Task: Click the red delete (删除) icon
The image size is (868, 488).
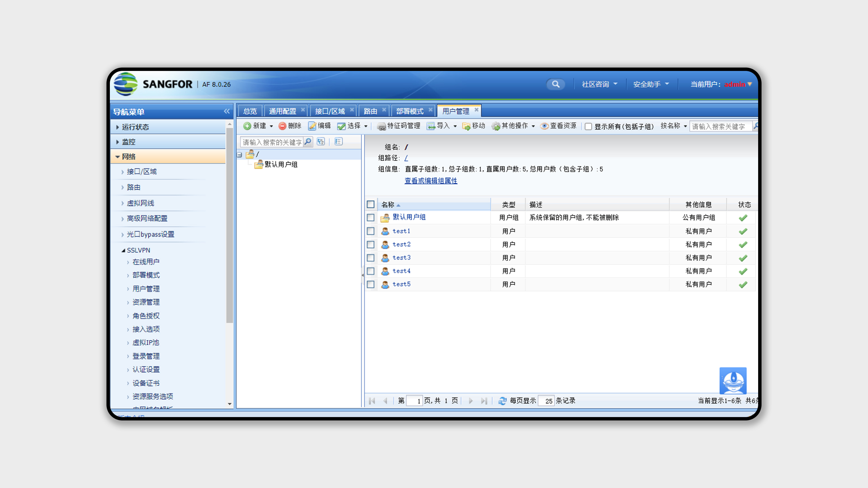Action: (x=282, y=126)
